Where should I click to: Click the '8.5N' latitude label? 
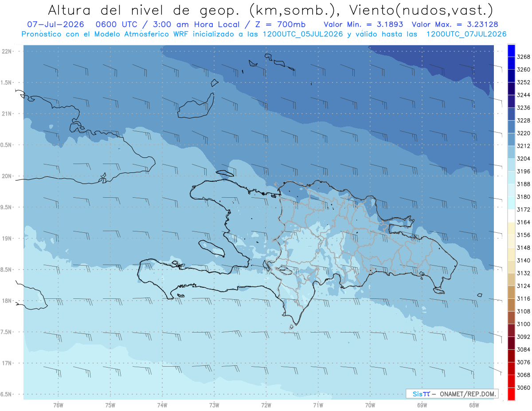pos(6,270)
